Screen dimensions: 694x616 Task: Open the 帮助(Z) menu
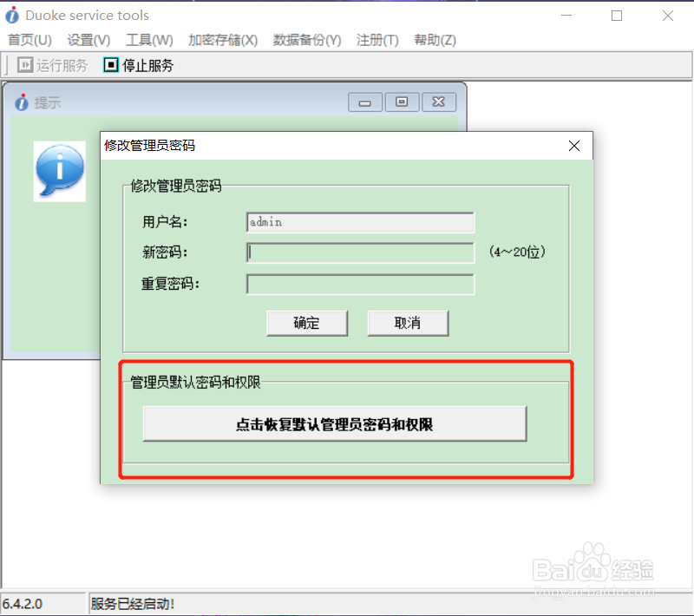click(435, 40)
